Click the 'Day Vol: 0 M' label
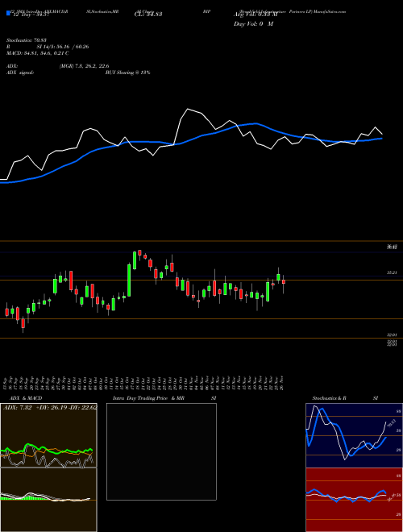 [x=253, y=24]
